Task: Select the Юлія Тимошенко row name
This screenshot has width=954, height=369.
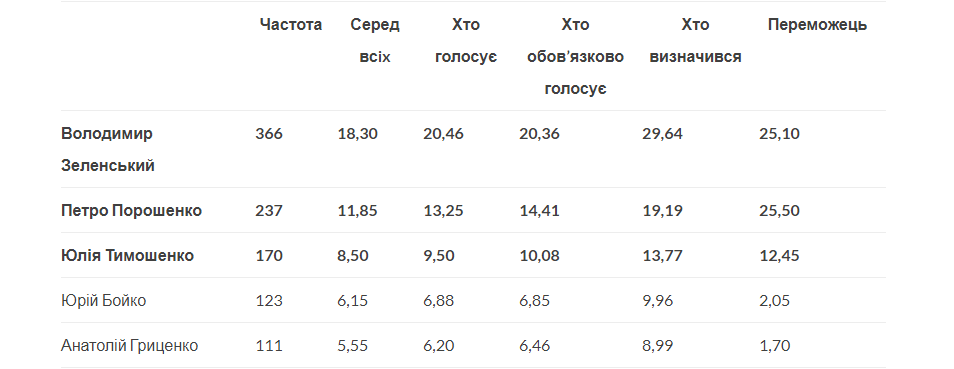Action: tap(127, 255)
